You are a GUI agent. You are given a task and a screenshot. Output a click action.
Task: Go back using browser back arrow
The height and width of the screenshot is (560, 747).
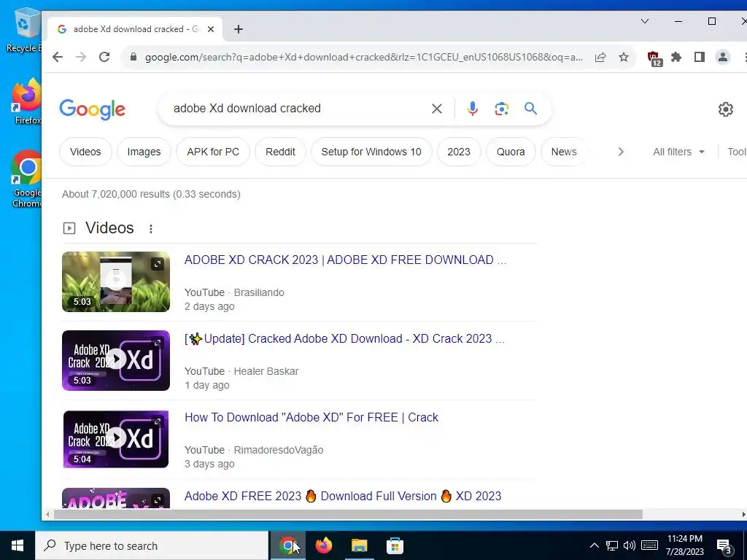(58, 57)
